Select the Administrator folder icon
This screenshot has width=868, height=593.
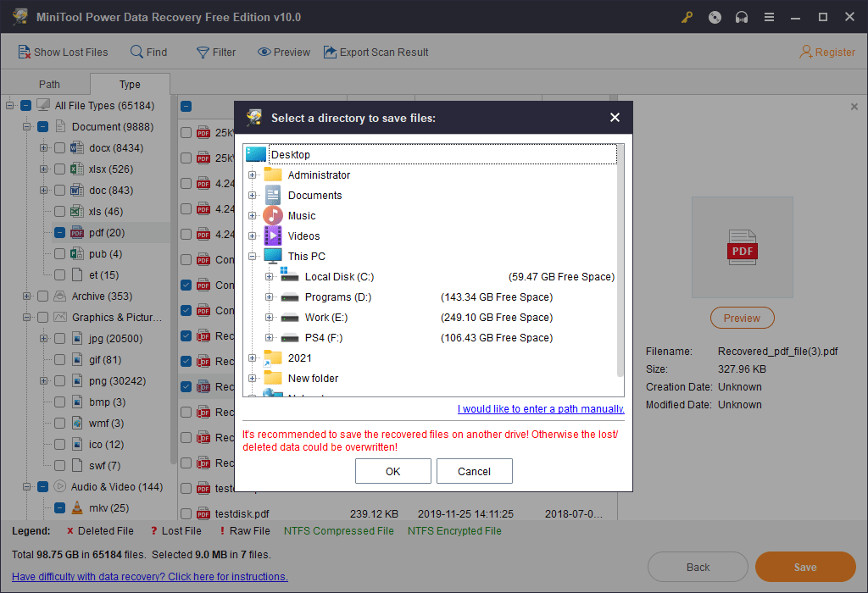(273, 175)
